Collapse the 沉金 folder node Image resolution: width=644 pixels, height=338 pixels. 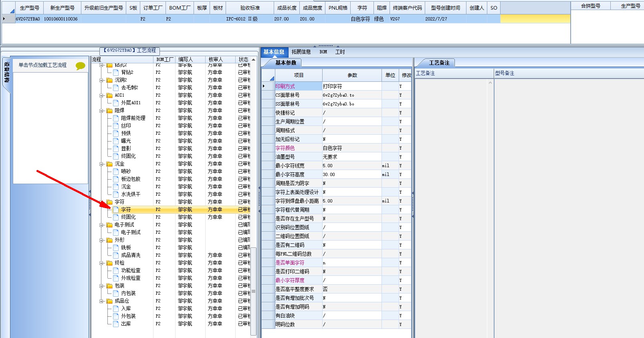102,164
